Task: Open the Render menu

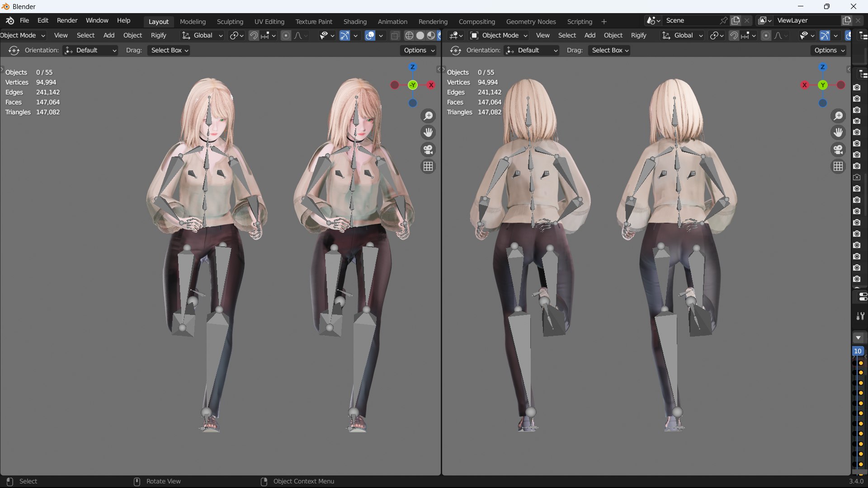Action: pos(67,21)
